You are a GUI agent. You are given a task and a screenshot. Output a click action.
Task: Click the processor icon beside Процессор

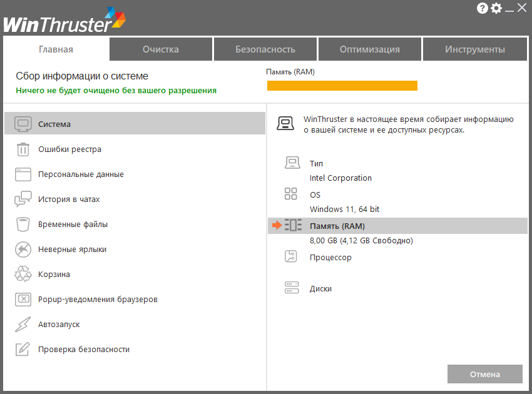pos(291,256)
